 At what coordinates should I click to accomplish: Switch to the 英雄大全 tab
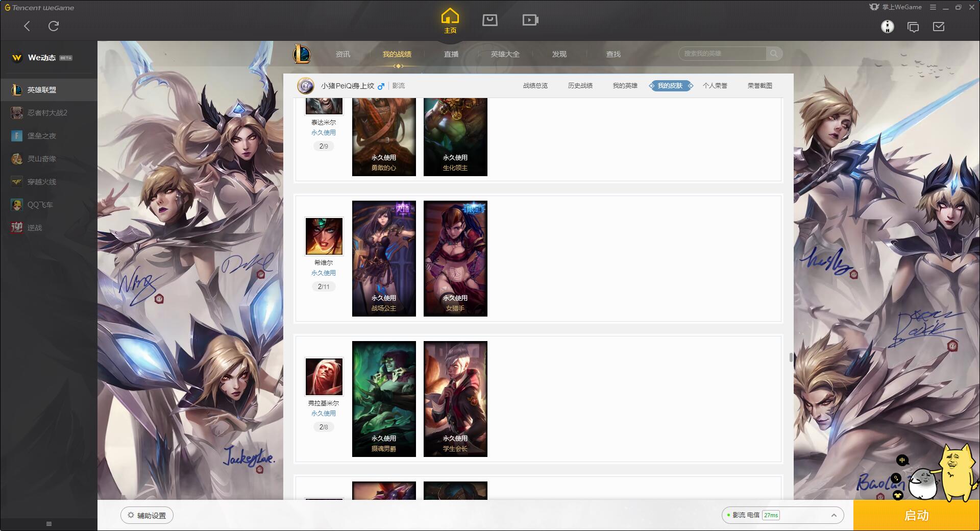coord(505,54)
